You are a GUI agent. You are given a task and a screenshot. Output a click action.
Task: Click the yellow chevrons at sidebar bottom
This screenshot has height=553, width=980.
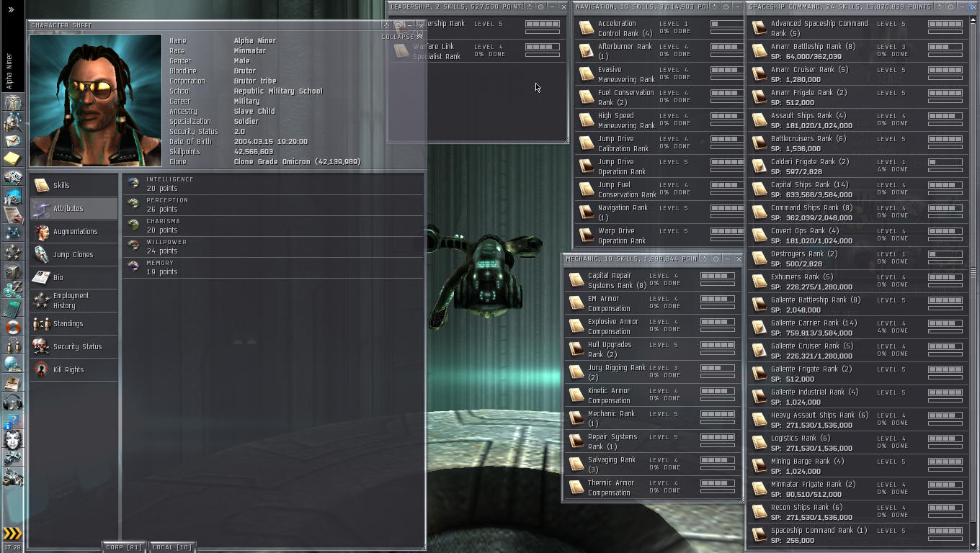point(12,534)
